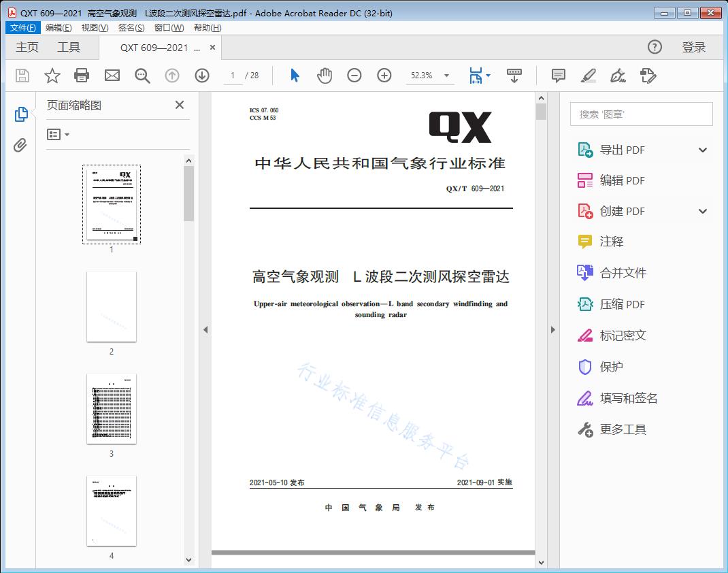
Task: Go to next page arrow
Action: pos(202,76)
